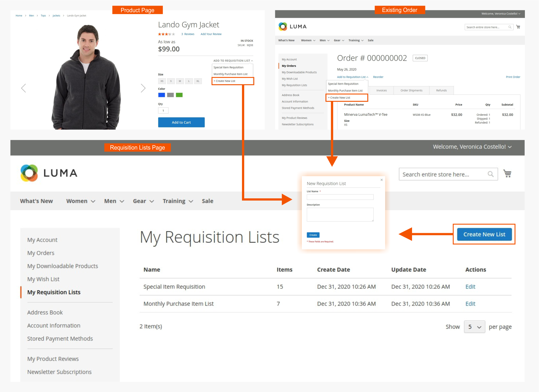Select the XS size swatch
Screen dimensions: 539x392
click(162, 81)
